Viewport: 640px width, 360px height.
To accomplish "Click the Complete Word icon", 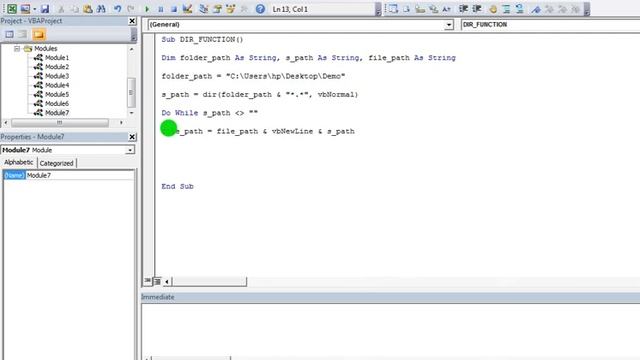I will [x=447, y=9].
